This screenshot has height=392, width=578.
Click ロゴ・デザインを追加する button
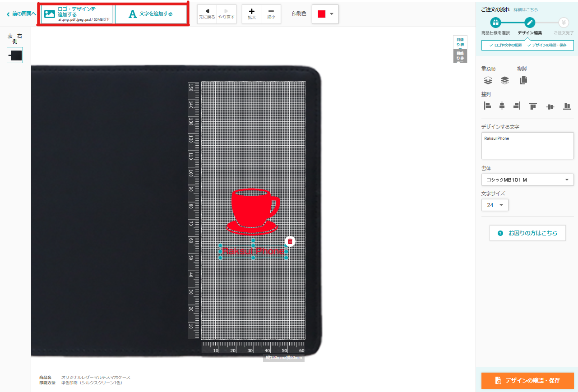(77, 14)
